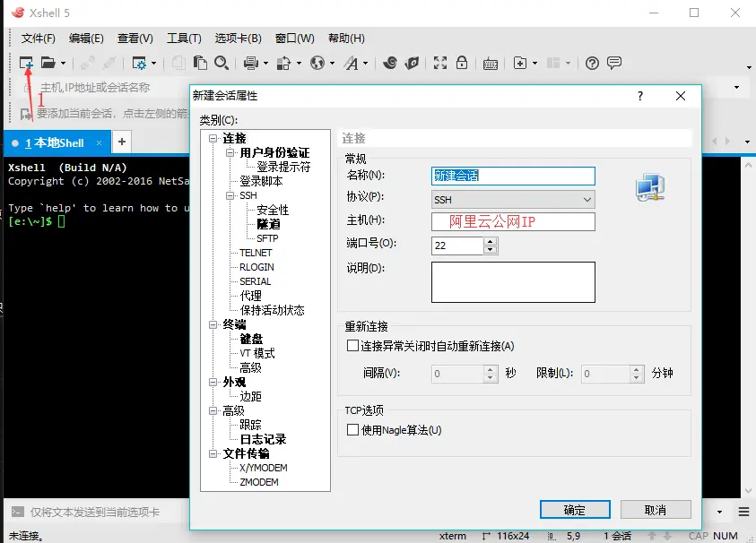Click the virtual keyboard toolbar icon
The image size is (756, 543).
[x=491, y=63]
